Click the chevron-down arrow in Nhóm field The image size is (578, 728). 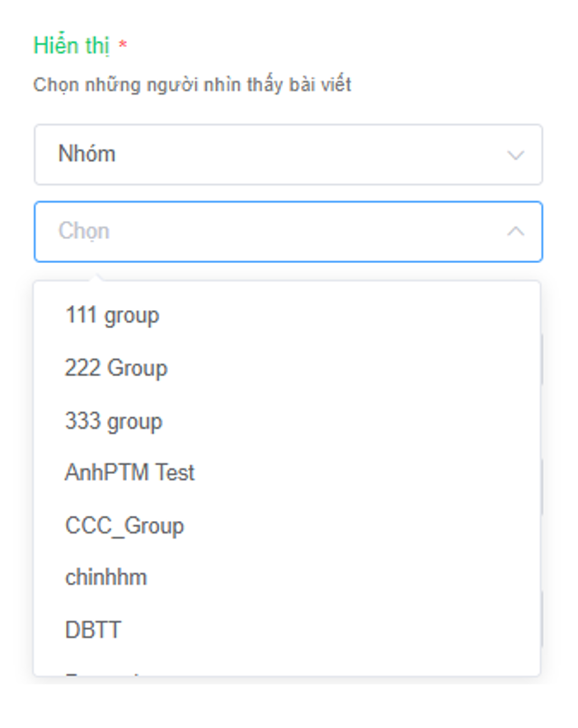[515, 155]
